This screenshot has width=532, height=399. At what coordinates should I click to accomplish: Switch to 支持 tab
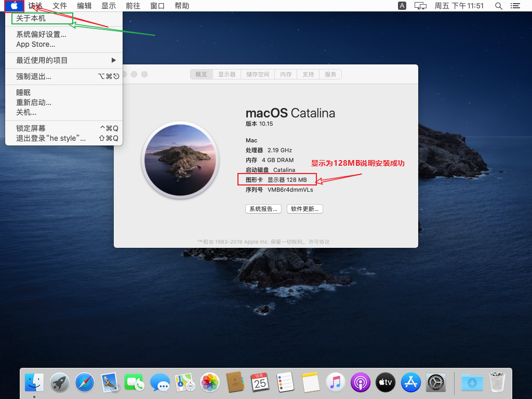308,74
